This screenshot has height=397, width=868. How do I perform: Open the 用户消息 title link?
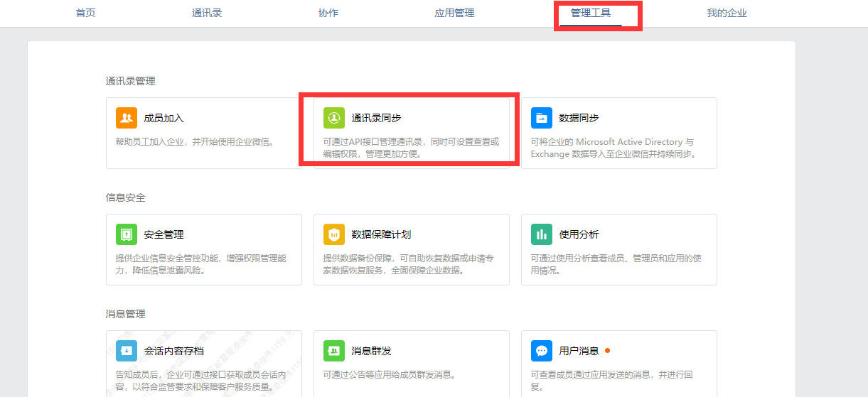click(579, 351)
